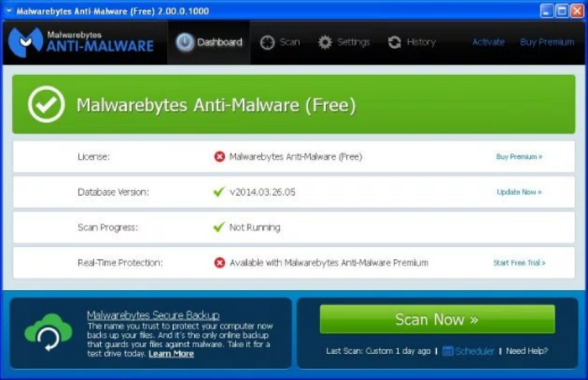This screenshot has height=380, width=588.
Task: Click the green cloud Secure Backup icon
Action: coord(49,332)
